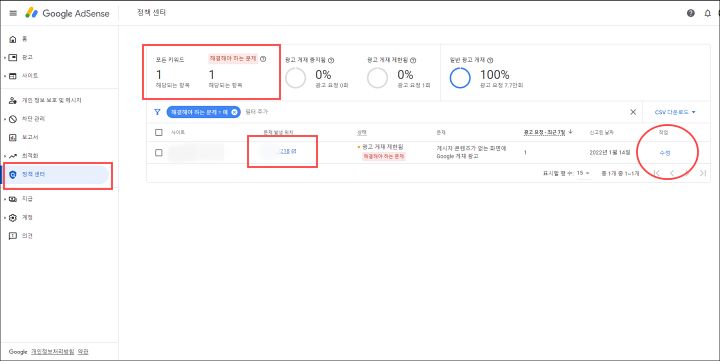
Task: Open the /218 page URL link
Action: pyautogui.click(x=284, y=151)
